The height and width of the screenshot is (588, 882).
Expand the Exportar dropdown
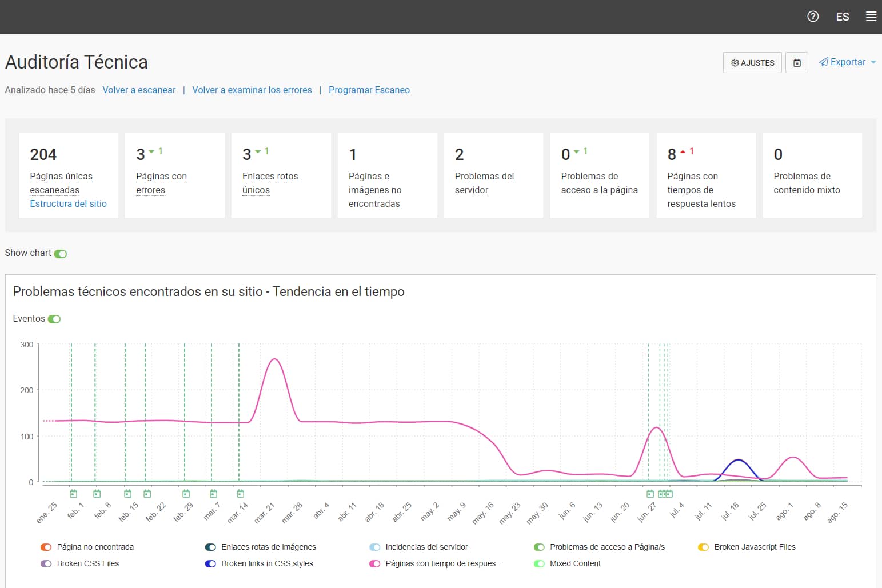coord(847,62)
